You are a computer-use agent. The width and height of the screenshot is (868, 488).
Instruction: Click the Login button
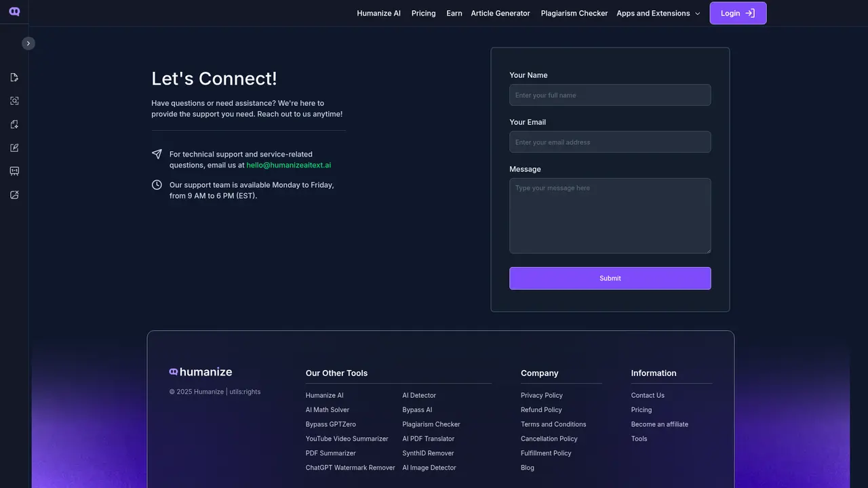[738, 13]
